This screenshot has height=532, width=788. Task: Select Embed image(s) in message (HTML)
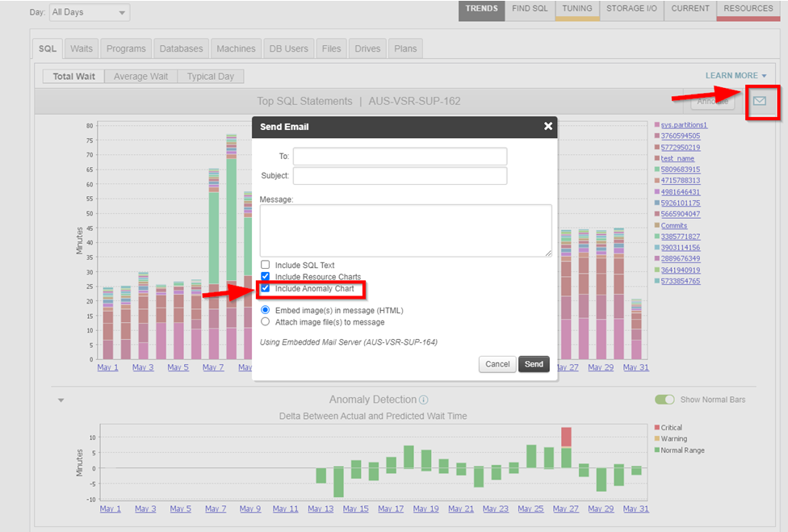coord(266,310)
